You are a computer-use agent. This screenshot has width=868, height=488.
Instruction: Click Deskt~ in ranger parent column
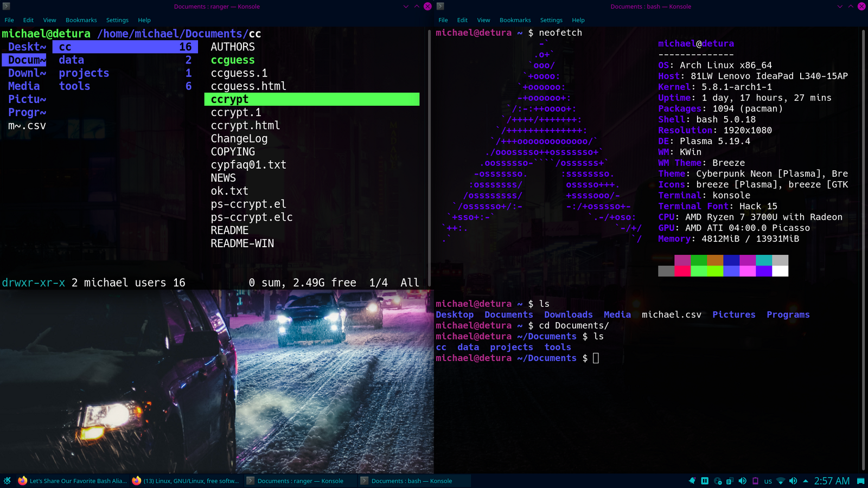[27, 47]
